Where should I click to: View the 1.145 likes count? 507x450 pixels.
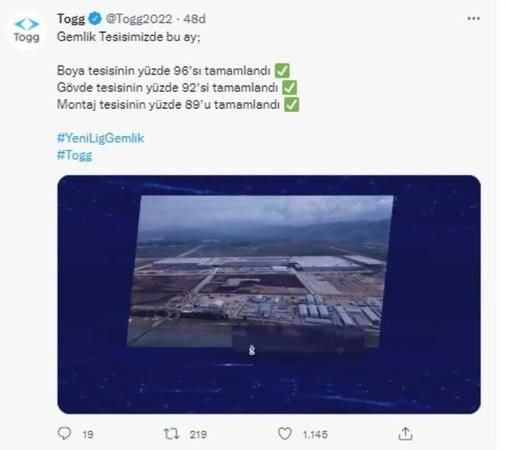pos(315,434)
